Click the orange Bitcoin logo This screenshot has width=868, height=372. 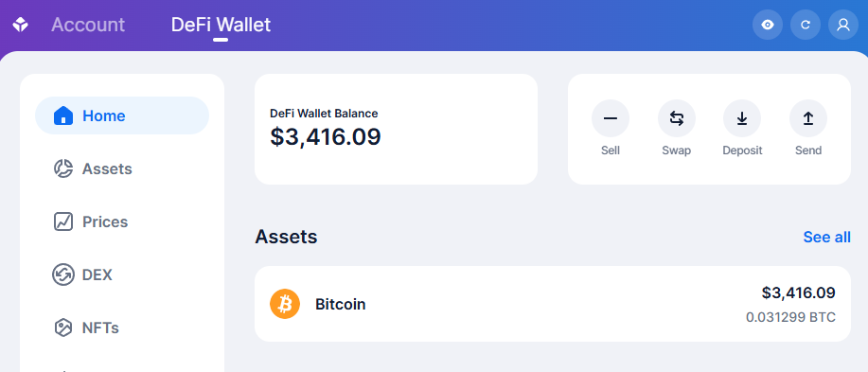pyautogui.click(x=285, y=304)
